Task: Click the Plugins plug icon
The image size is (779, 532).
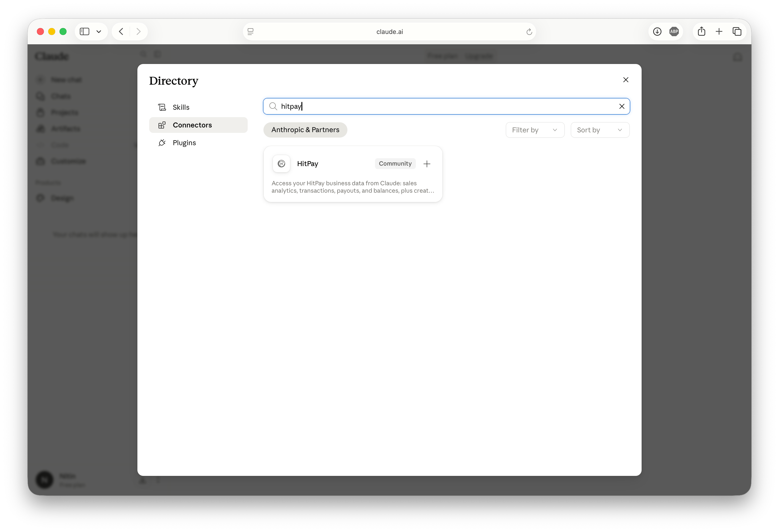Action: [162, 143]
